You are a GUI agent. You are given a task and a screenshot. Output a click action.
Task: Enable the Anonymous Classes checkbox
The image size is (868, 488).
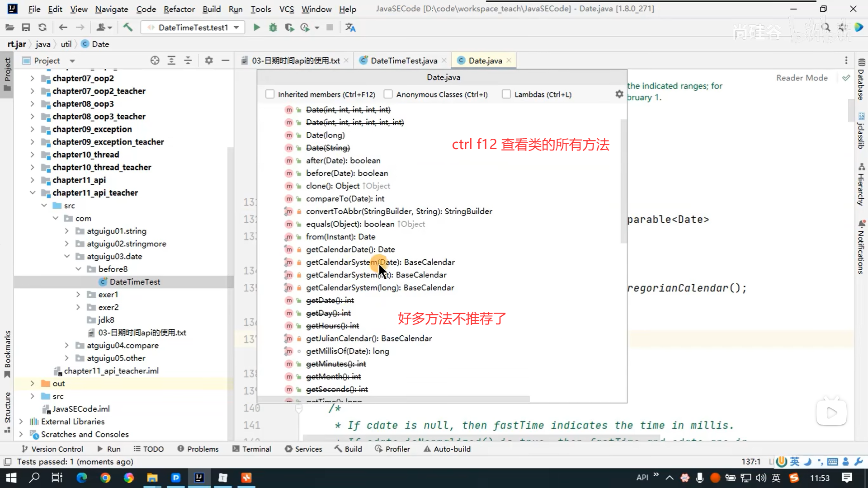click(388, 94)
